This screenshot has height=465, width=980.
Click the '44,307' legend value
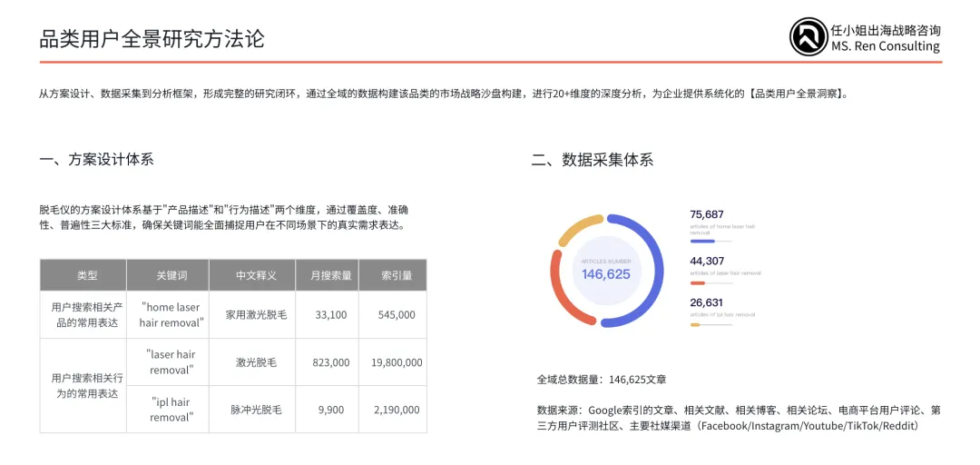[707, 261]
